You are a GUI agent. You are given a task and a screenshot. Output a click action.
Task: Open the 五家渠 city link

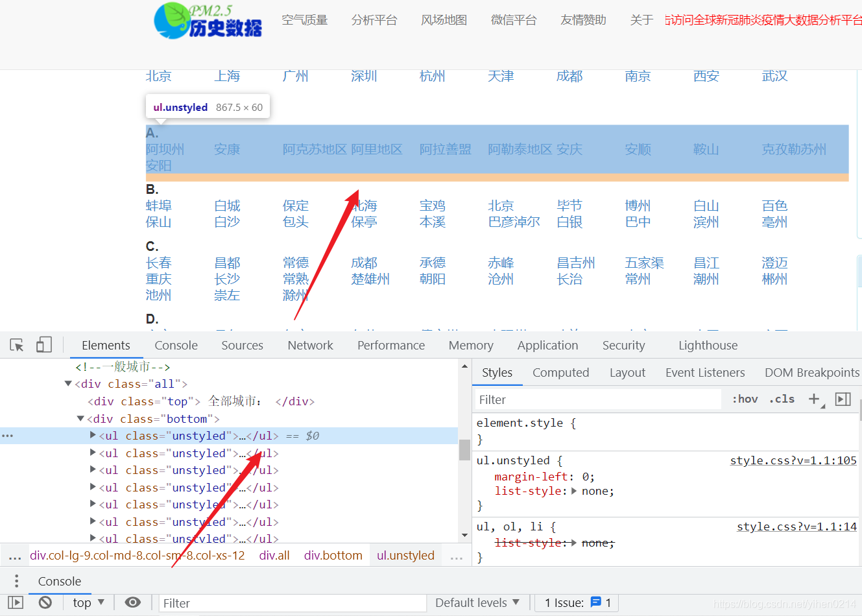(x=644, y=263)
